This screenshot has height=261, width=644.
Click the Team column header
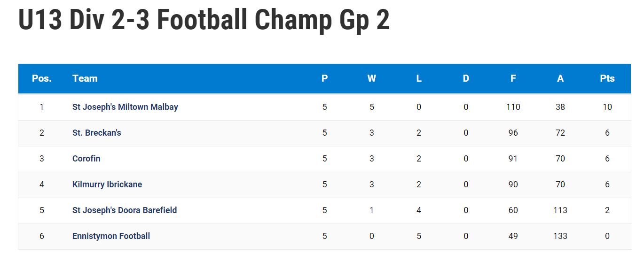tap(85, 78)
